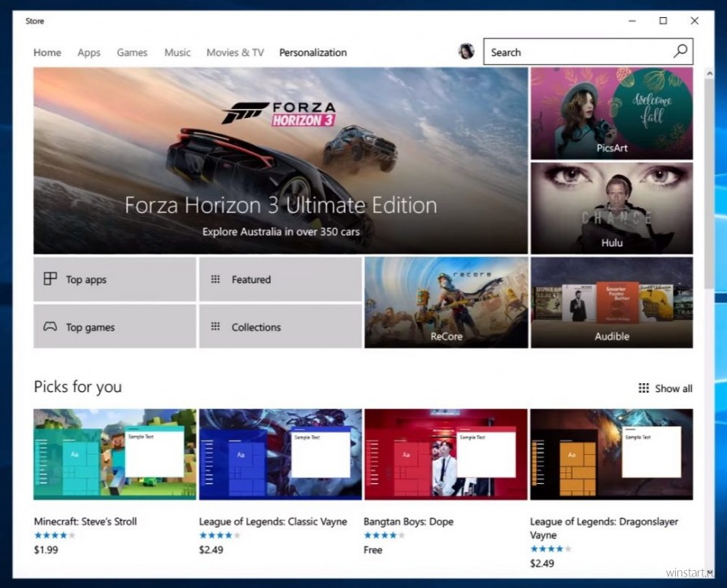The width and height of the screenshot is (727, 588).
Task: Open the Music tab
Action: 177,52
